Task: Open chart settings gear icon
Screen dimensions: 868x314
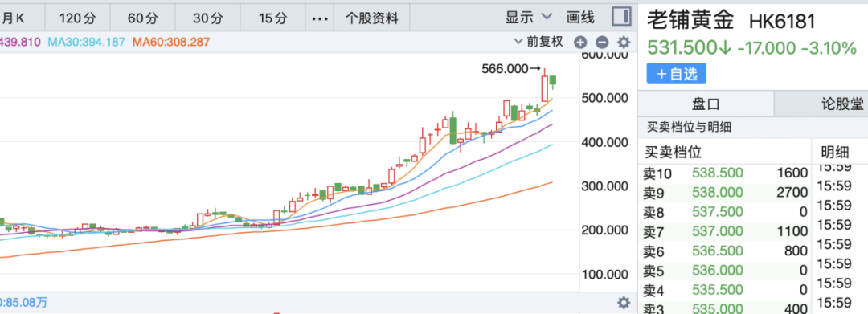Action: click(x=624, y=42)
